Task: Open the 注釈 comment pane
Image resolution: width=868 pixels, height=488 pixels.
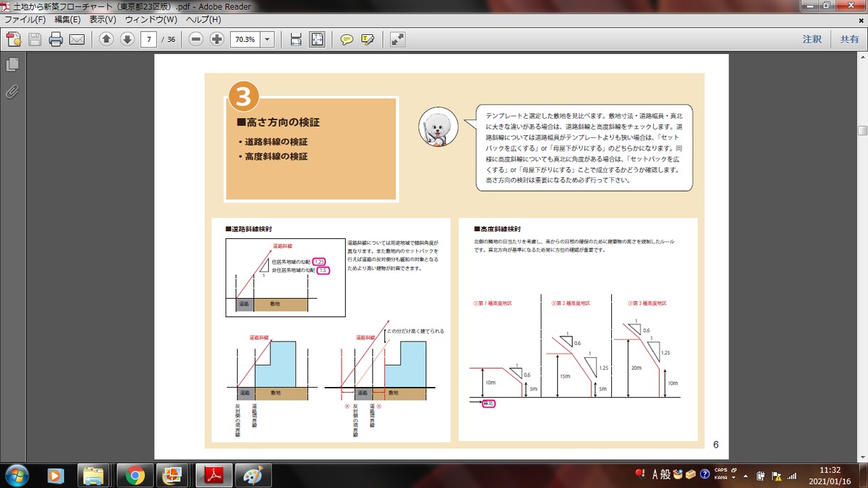Action: point(812,39)
